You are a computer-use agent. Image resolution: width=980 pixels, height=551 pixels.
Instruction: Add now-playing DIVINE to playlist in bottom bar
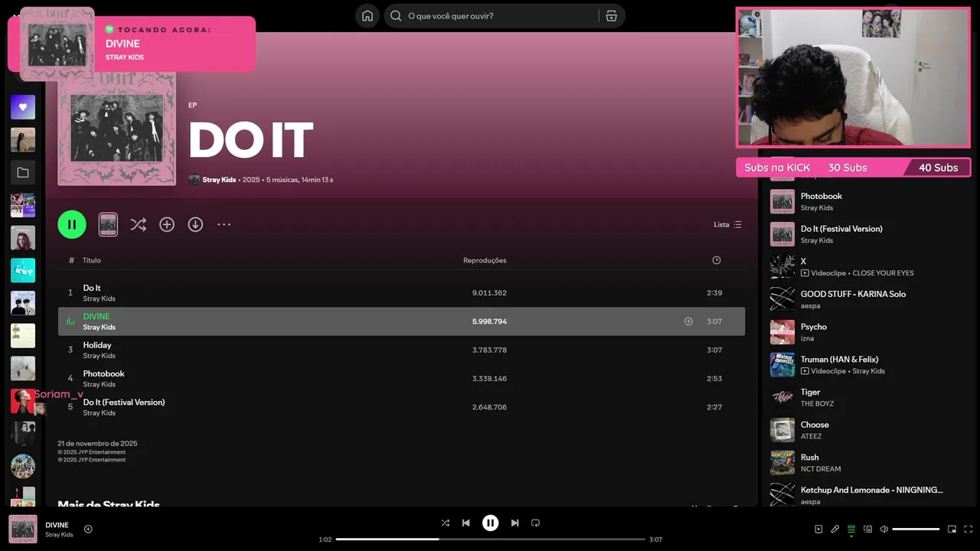click(x=88, y=529)
